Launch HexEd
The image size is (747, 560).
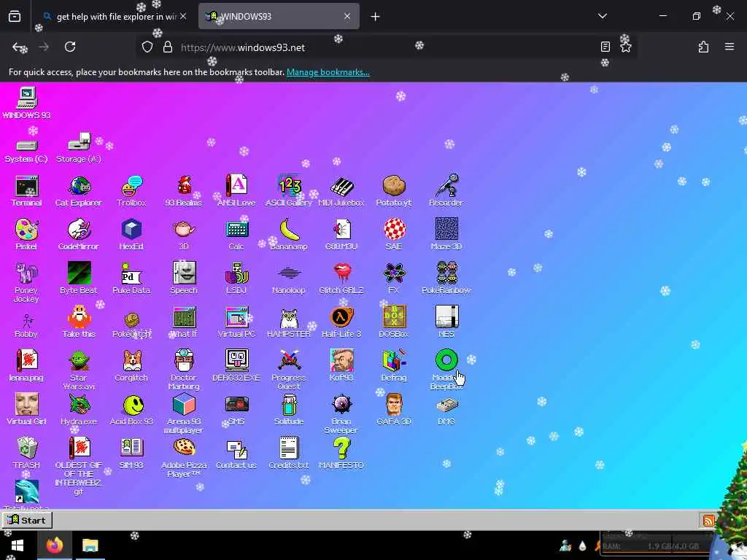[131, 234]
